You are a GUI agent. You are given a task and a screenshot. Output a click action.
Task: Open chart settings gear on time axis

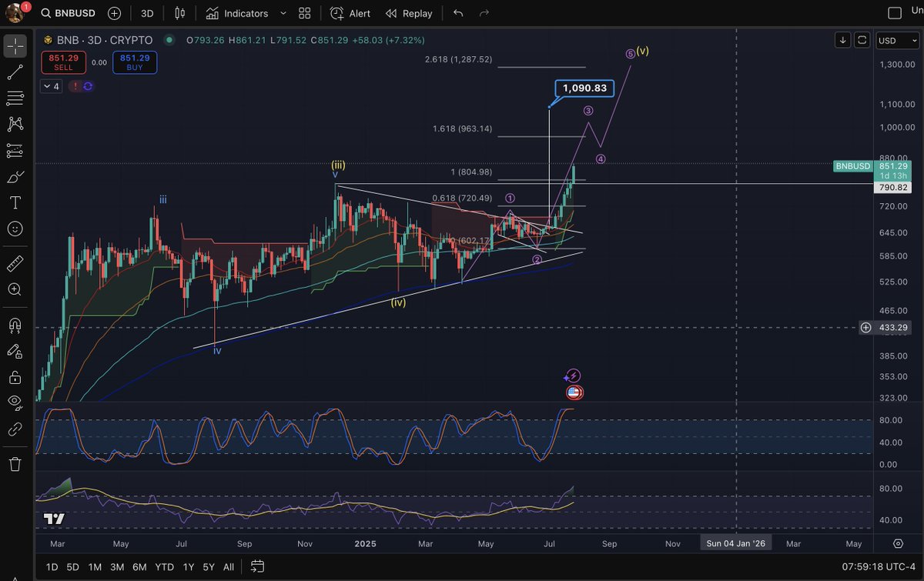pos(898,543)
